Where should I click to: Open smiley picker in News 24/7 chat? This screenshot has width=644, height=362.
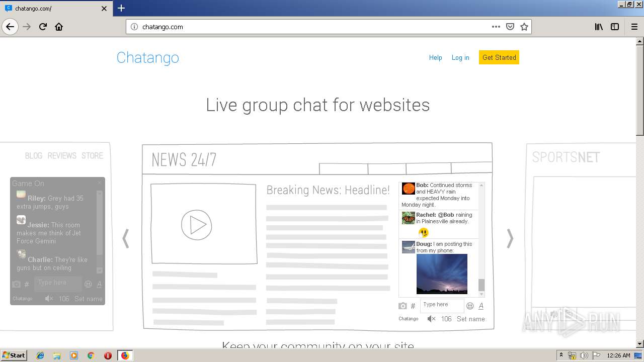pos(470,306)
